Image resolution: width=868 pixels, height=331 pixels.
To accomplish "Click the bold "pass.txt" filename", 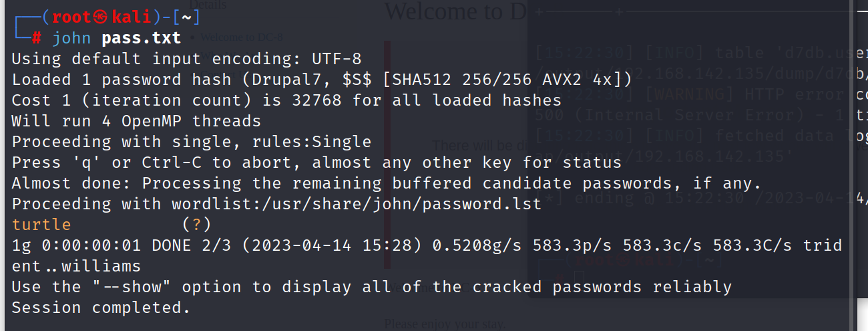I will click(x=141, y=39).
